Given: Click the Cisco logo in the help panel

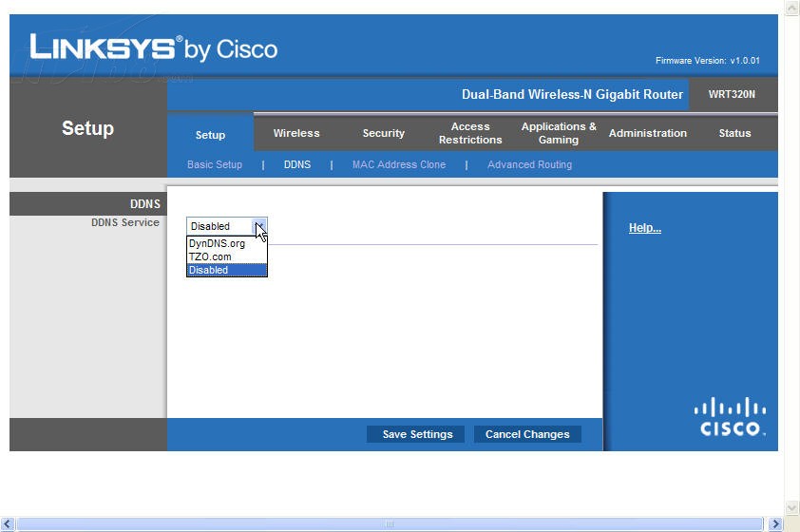Looking at the screenshot, I should [730, 417].
